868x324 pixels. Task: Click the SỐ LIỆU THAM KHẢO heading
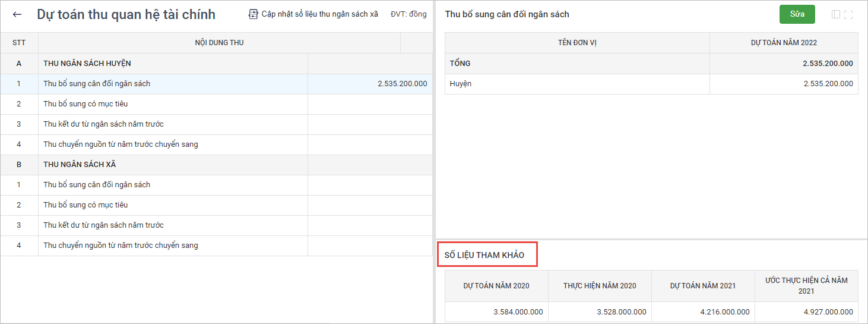(484, 255)
